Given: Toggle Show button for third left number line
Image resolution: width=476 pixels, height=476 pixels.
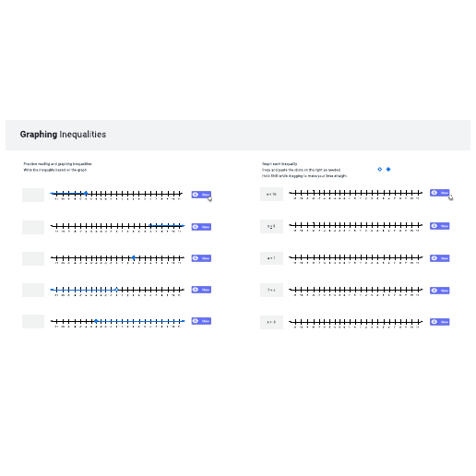Looking at the screenshot, I should point(201,258).
